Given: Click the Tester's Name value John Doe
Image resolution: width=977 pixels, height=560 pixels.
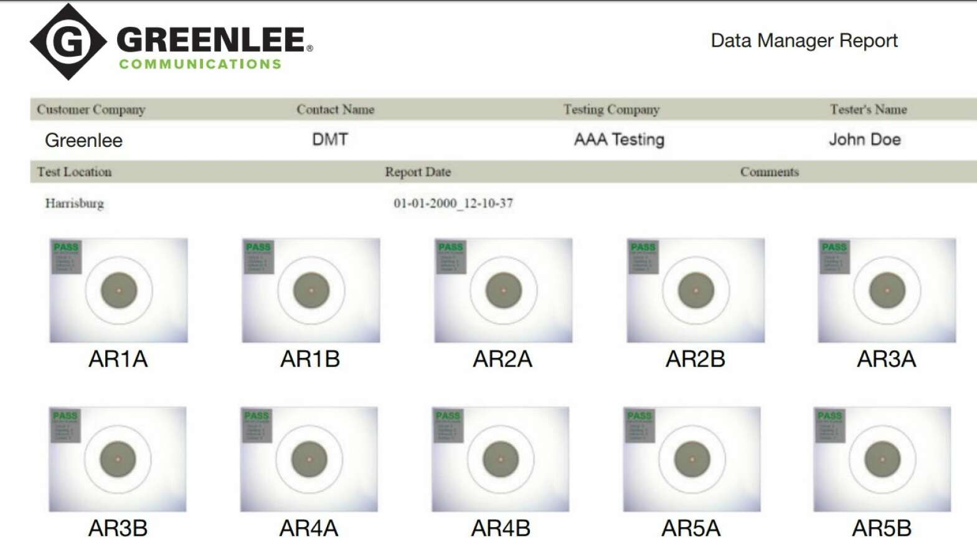Looking at the screenshot, I should point(864,139).
